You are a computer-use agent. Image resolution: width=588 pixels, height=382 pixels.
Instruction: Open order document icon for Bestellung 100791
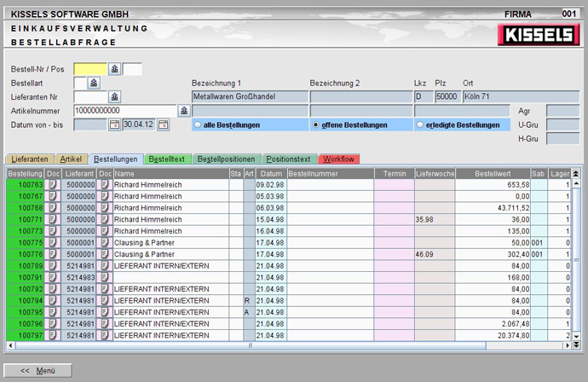click(53, 278)
